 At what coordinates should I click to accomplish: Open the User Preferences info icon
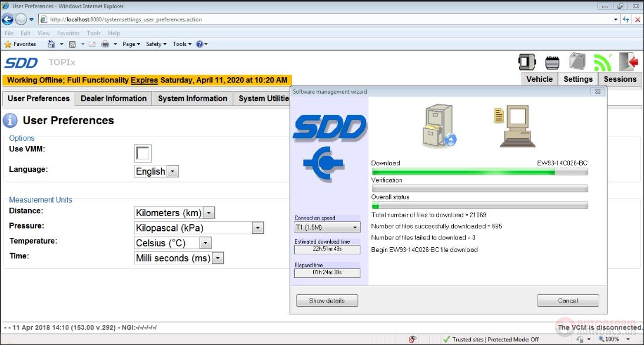[10, 120]
